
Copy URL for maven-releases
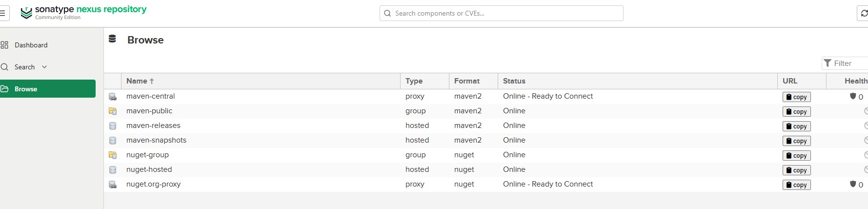pos(797,126)
